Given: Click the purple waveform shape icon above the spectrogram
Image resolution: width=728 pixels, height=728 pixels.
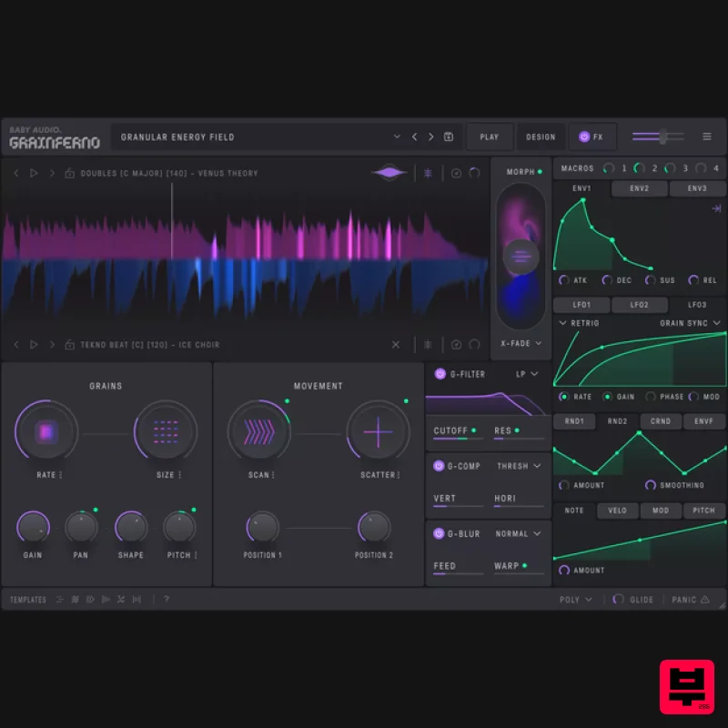Looking at the screenshot, I should coord(389,172).
